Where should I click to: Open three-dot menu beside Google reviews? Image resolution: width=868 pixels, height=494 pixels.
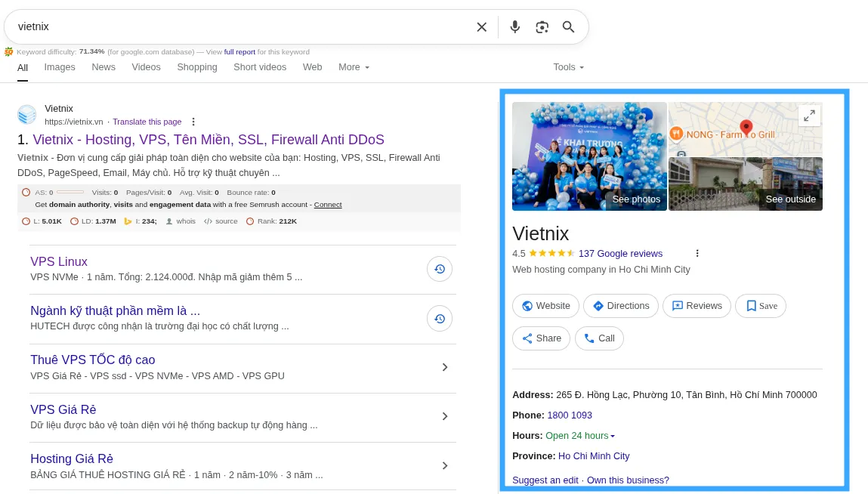click(x=697, y=254)
